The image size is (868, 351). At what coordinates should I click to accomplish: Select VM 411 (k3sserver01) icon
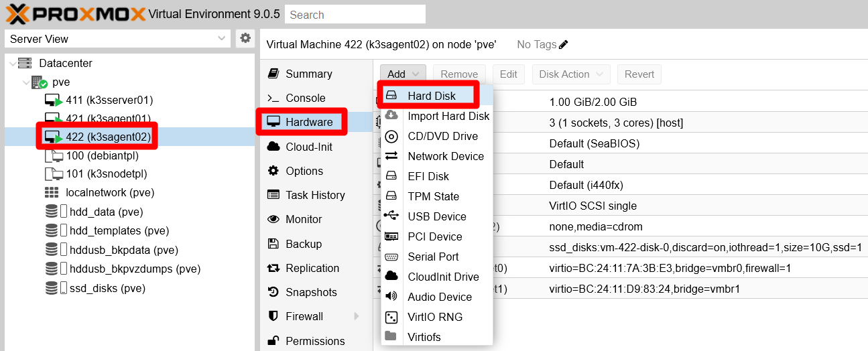(53, 100)
